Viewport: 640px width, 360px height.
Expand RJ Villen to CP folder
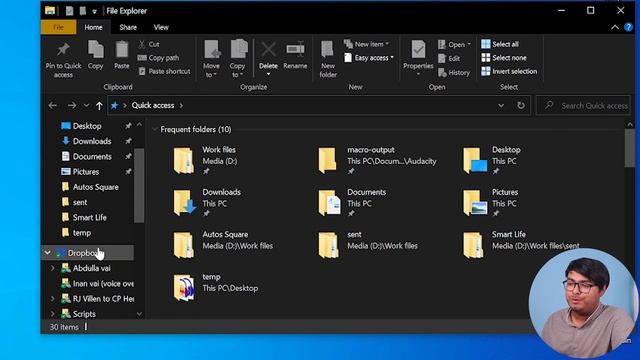click(x=53, y=299)
